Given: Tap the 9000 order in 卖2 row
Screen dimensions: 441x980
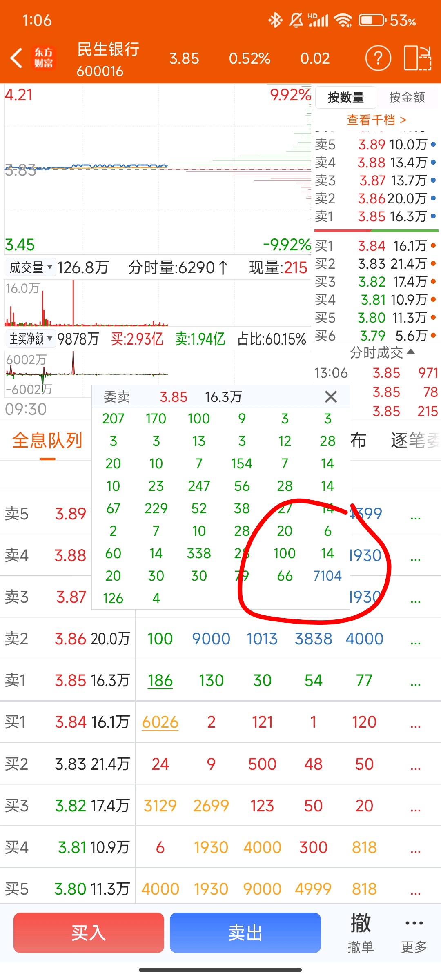Looking at the screenshot, I should 211,639.
